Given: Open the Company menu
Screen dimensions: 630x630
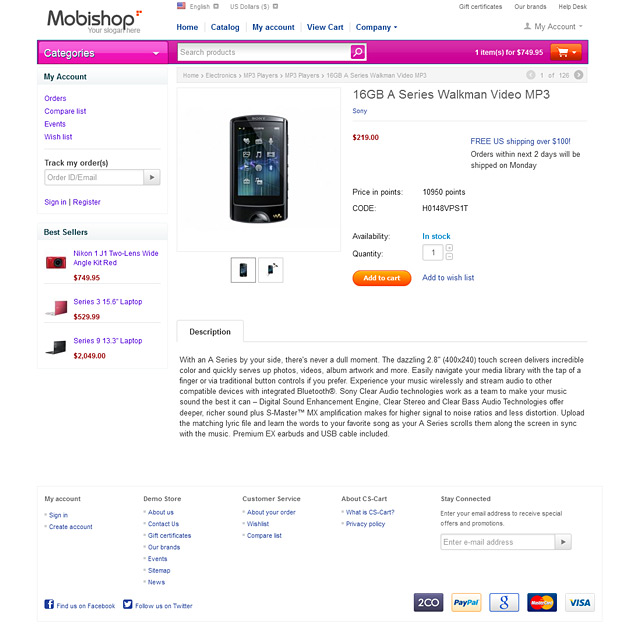Looking at the screenshot, I should (x=376, y=27).
